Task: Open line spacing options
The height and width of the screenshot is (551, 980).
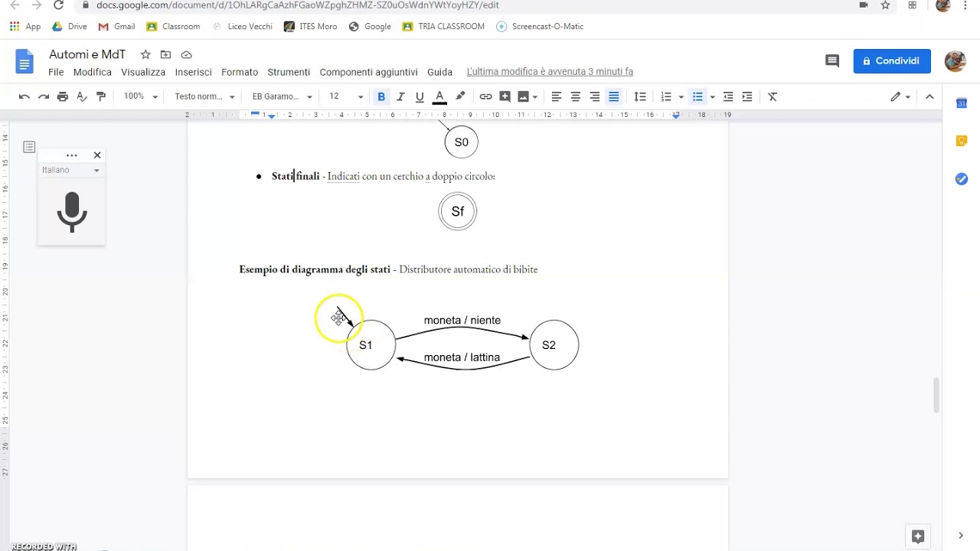Action: tap(640, 96)
